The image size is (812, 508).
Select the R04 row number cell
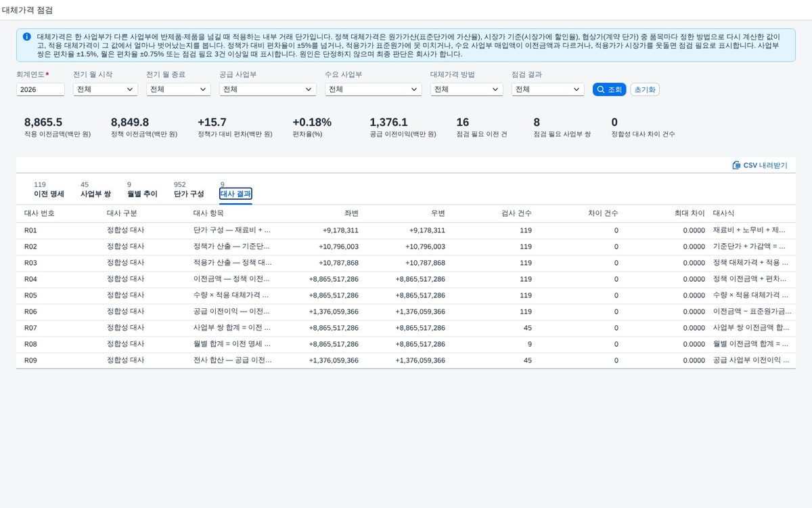pyautogui.click(x=30, y=279)
